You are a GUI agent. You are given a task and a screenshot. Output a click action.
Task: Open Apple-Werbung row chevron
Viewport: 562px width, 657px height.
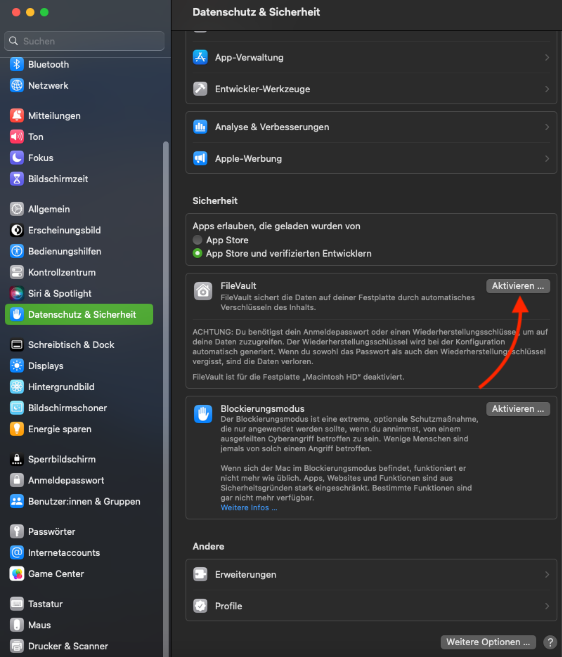[547, 158]
